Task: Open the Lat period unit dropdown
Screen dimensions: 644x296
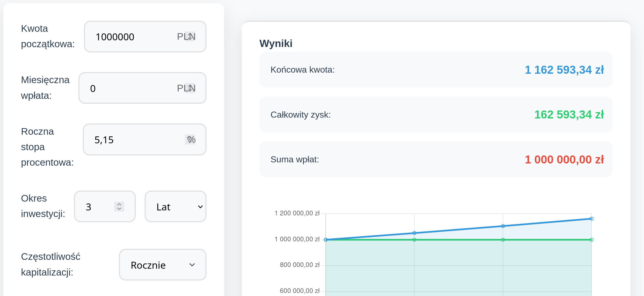Action: pyautogui.click(x=176, y=206)
